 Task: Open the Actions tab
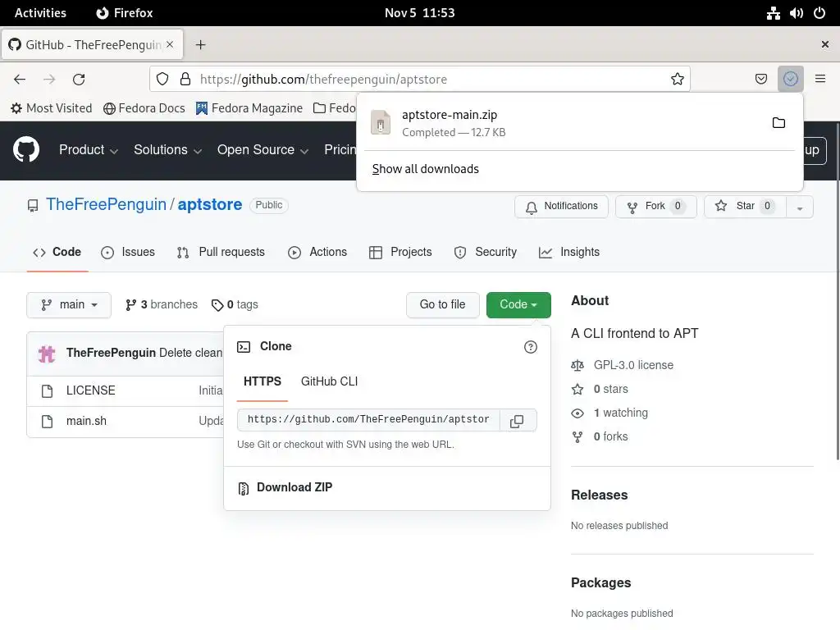click(x=317, y=253)
